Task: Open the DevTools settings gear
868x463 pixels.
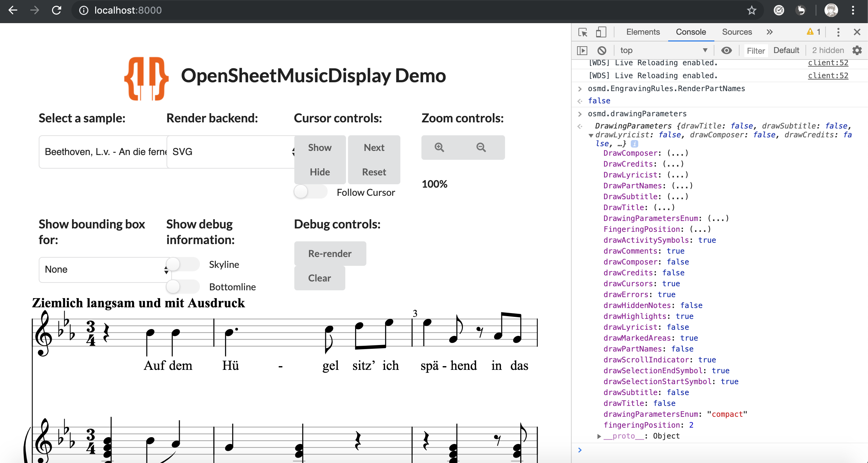Action: pos(857,50)
